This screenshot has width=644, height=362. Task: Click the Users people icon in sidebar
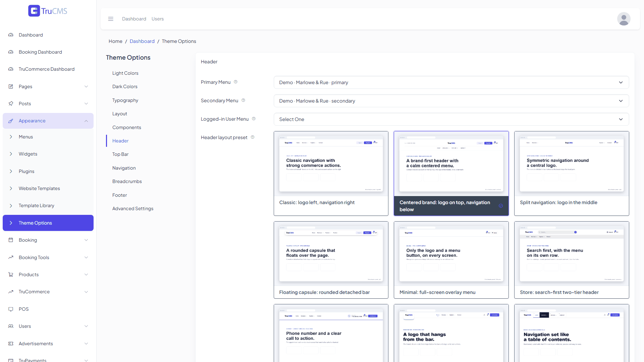coord(11,326)
